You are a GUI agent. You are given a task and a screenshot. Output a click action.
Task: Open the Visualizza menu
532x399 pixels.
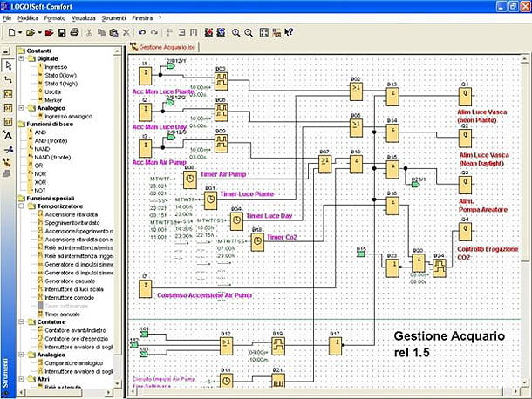point(84,18)
